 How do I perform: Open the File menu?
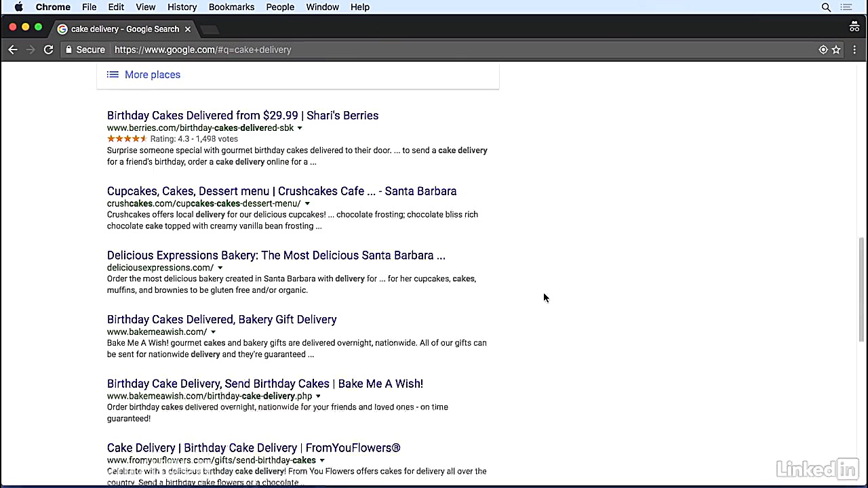[89, 7]
